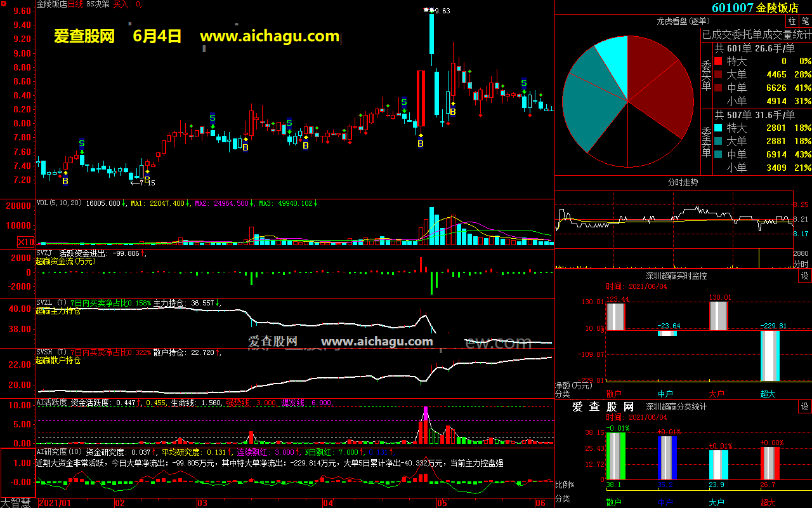Screen dimensions: 812x508
Task: Click the blue 中户 bar valued 35.2
Action: point(667,458)
